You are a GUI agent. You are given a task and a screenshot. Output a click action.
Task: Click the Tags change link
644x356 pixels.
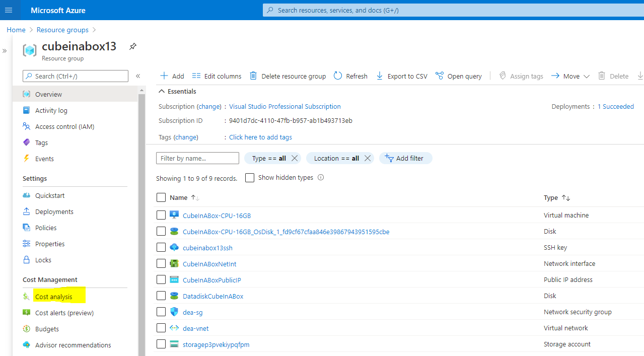[186, 137]
